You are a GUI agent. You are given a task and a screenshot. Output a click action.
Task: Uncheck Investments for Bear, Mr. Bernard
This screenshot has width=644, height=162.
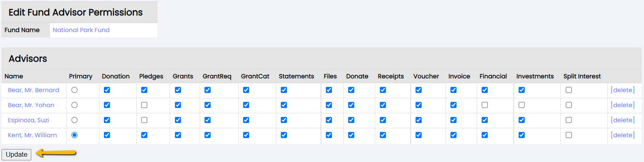click(521, 90)
